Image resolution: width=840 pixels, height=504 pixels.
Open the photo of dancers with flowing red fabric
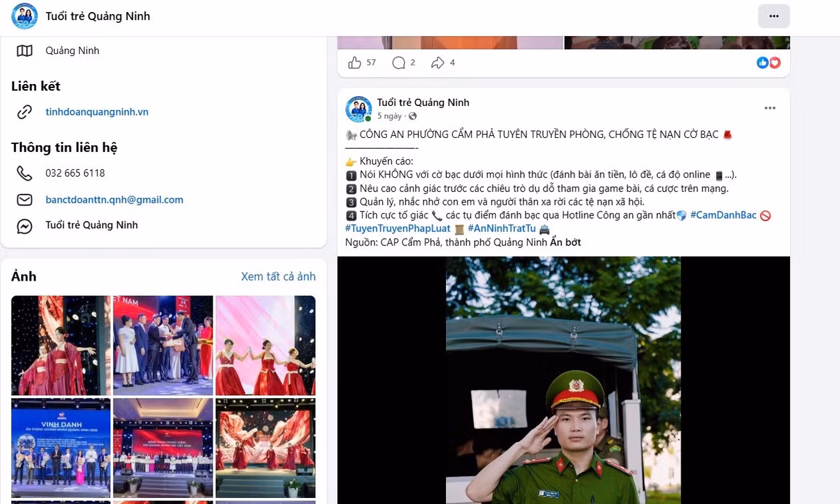(265, 448)
